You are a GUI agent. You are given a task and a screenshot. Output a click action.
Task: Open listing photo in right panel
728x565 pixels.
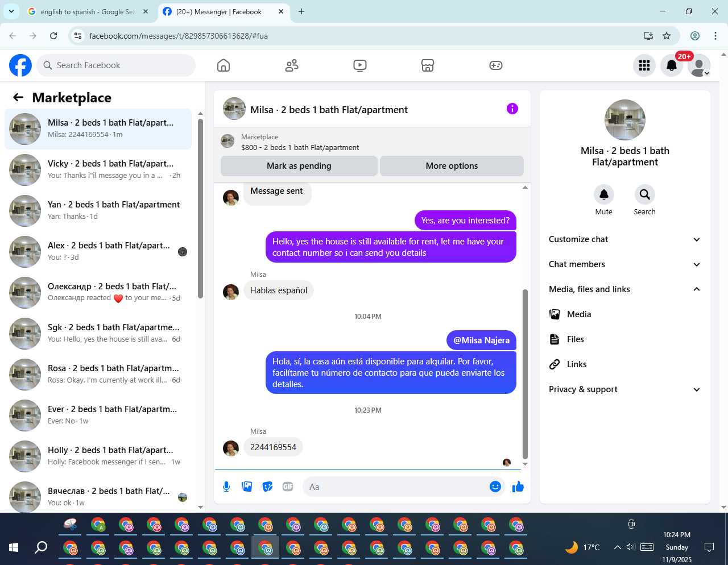pyautogui.click(x=625, y=120)
